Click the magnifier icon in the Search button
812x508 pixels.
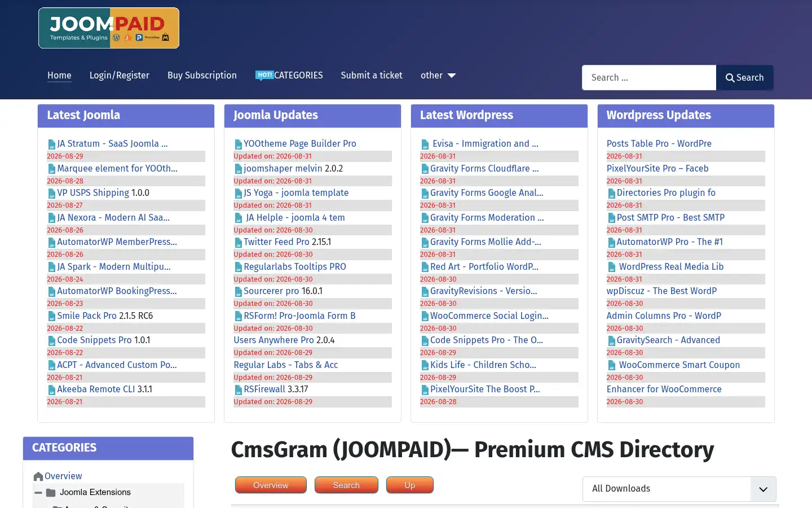(730, 78)
